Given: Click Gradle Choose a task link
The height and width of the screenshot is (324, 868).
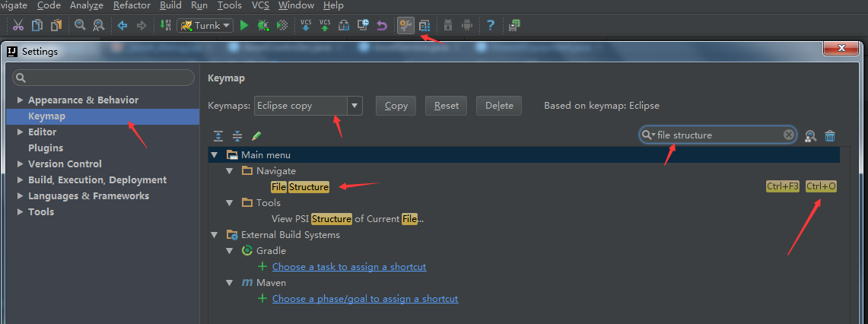Looking at the screenshot, I should point(349,267).
